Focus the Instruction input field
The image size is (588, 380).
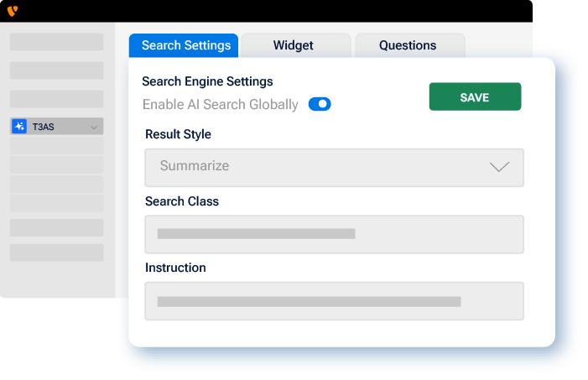click(x=334, y=301)
